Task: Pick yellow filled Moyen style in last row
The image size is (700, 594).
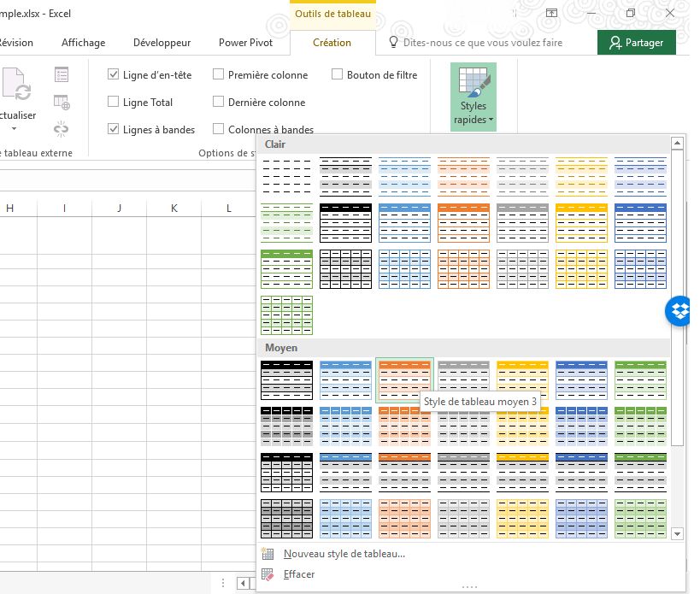Action: 522,519
